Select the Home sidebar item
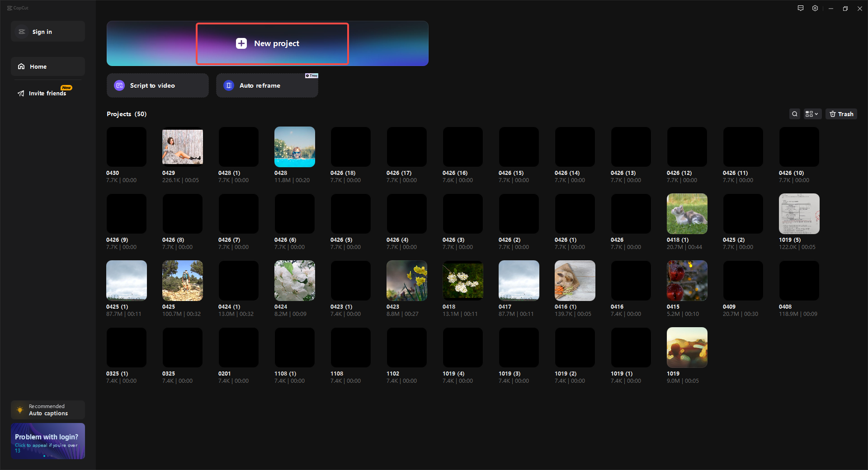 (47, 66)
